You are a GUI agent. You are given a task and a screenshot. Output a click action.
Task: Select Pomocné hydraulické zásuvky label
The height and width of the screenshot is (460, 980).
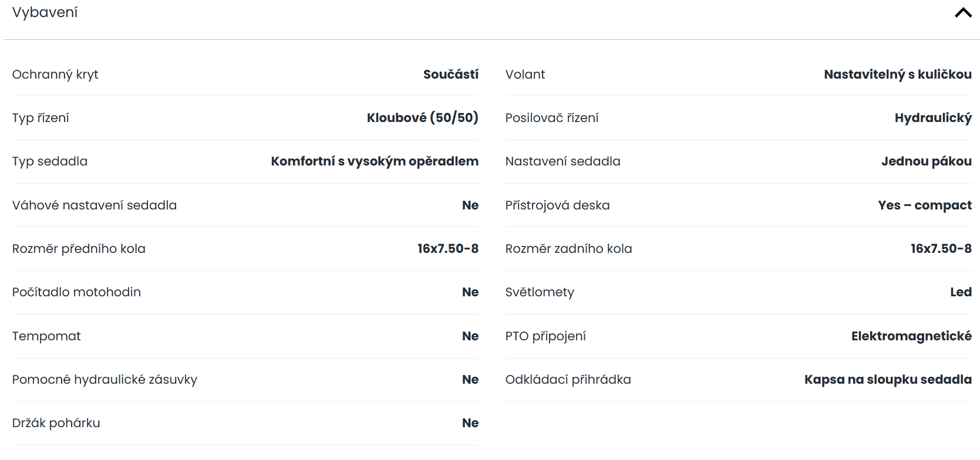point(105,380)
